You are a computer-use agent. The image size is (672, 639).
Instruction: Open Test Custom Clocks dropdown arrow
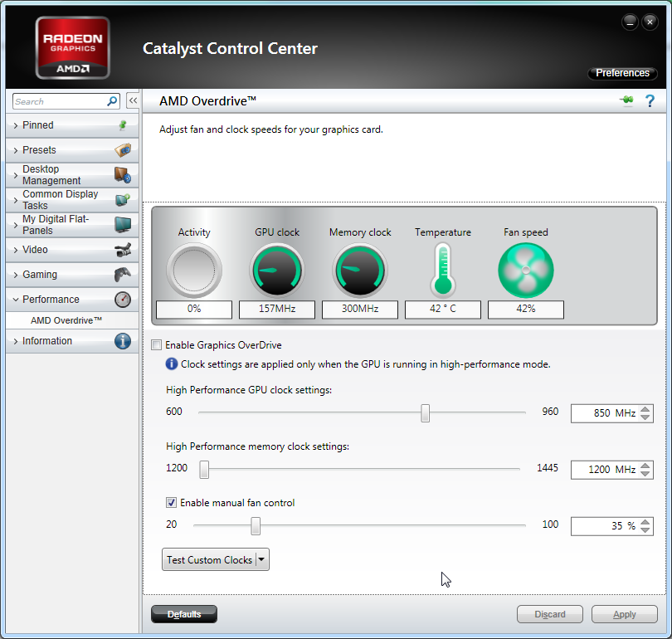[x=262, y=559]
